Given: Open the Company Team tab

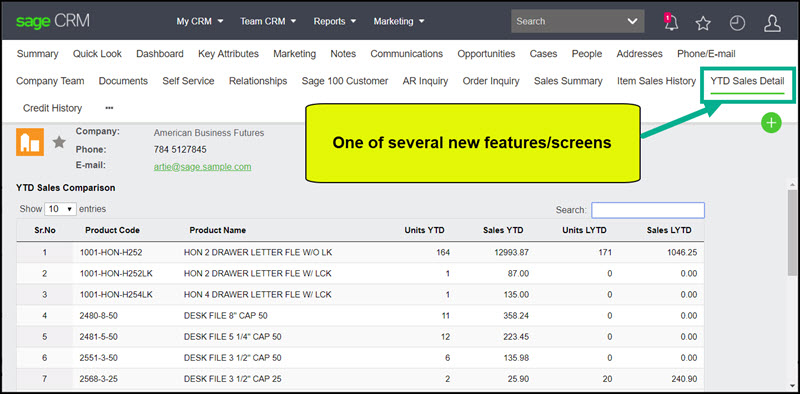Looking at the screenshot, I should pyautogui.click(x=50, y=81).
